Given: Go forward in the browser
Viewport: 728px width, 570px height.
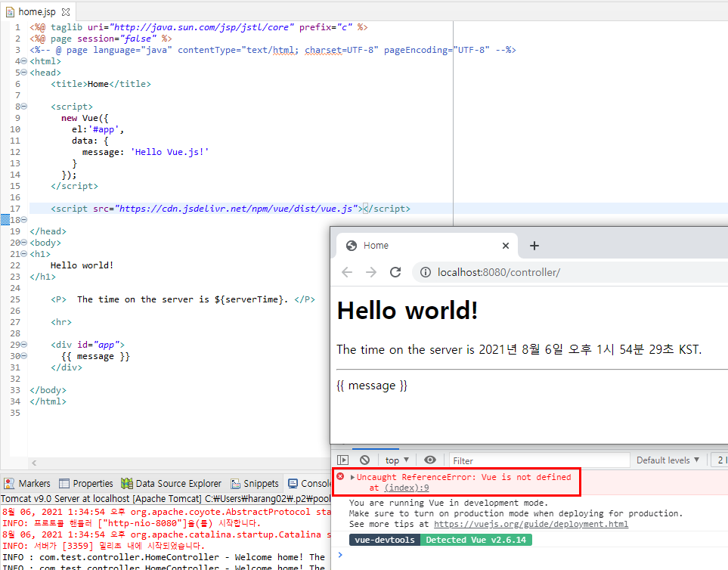Looking at the screenshot, I should pos(371,272).
